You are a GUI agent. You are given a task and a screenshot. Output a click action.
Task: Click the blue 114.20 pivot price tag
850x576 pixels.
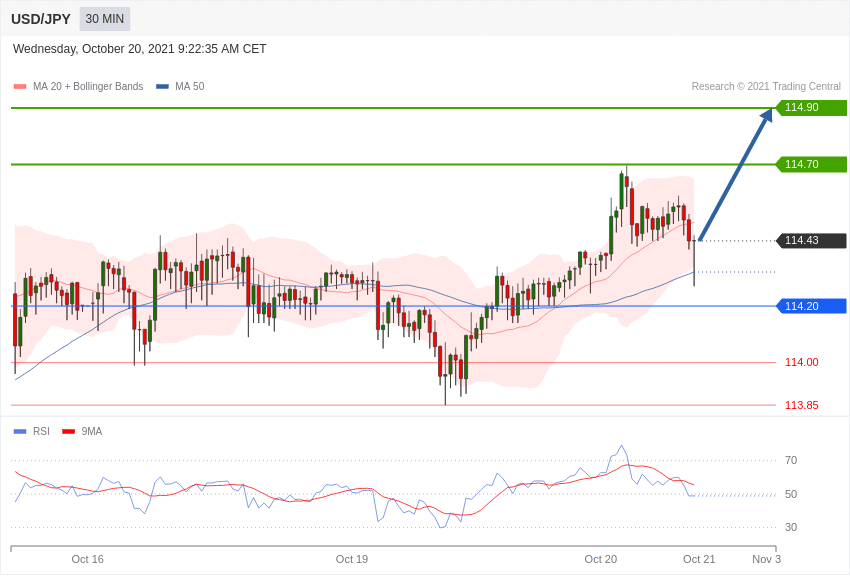(x=811, y=306)
